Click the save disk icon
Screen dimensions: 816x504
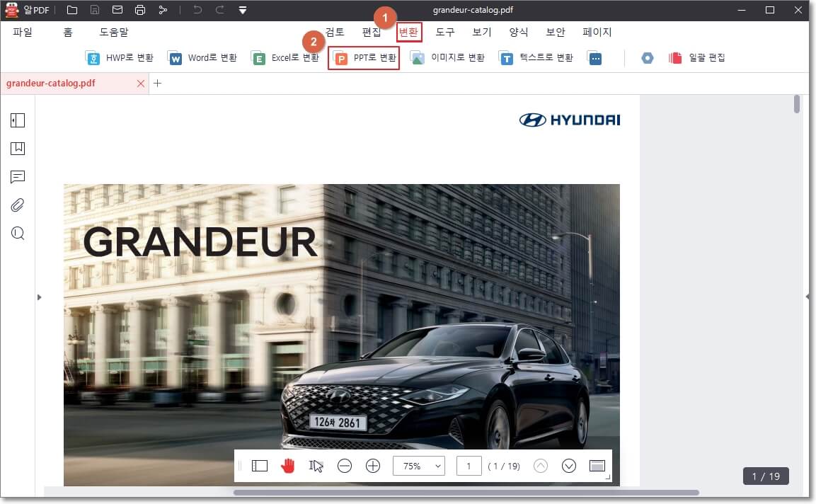pos(95,10)
